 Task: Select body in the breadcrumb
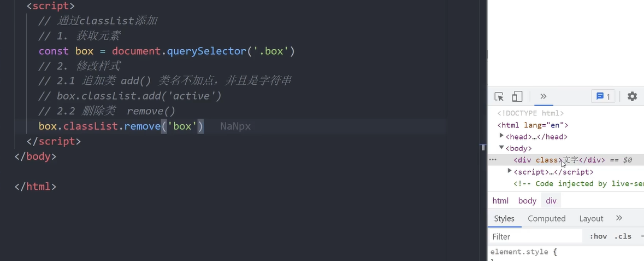[527, 201]
